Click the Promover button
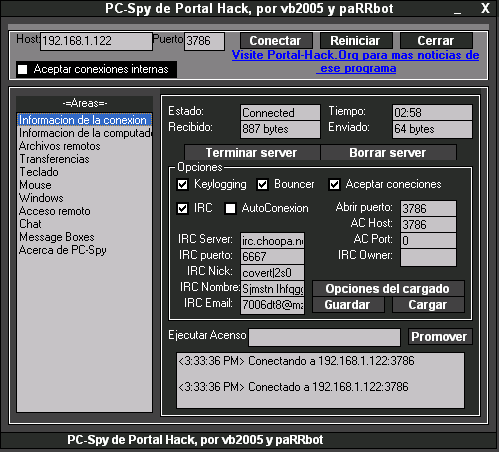499x452 pixels. (440, 337)
